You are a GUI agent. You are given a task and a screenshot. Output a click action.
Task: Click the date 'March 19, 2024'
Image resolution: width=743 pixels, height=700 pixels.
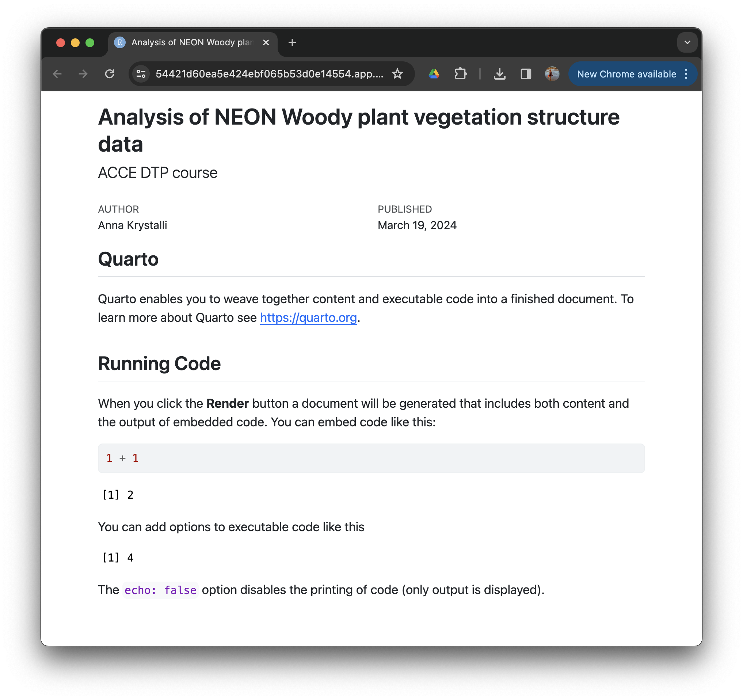click(x=417, y=225)
